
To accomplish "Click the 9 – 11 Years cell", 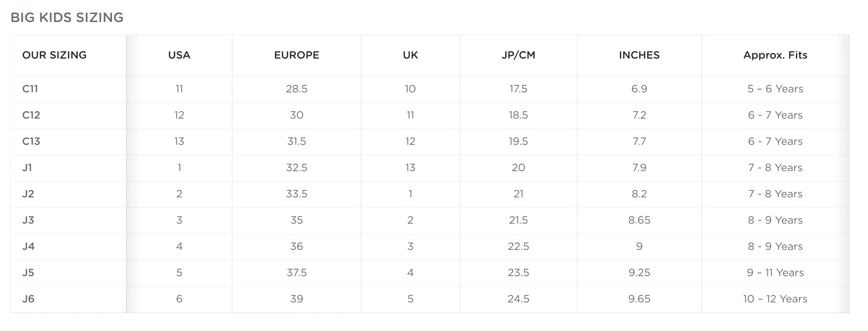I will pyautogui.click(x=775, y=272).
